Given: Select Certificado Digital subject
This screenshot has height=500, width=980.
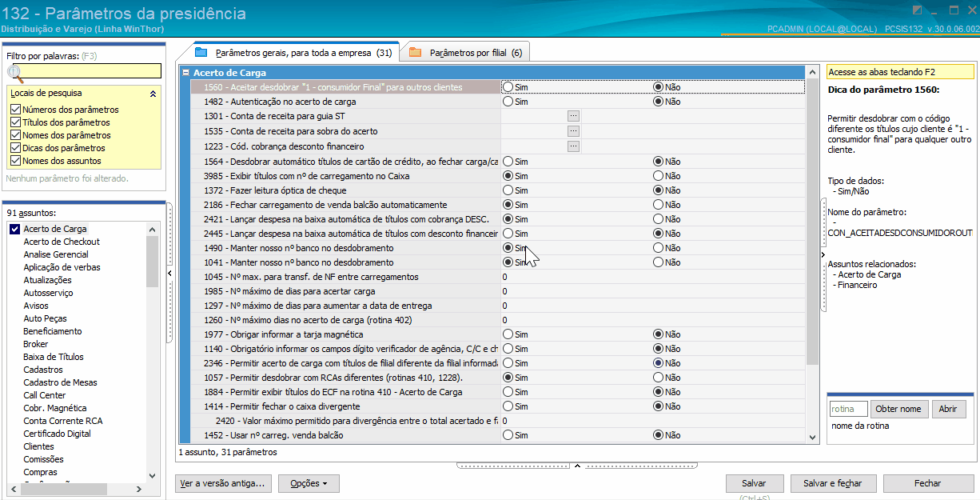Looking at the screenshot, I should (x=57, y=434).
